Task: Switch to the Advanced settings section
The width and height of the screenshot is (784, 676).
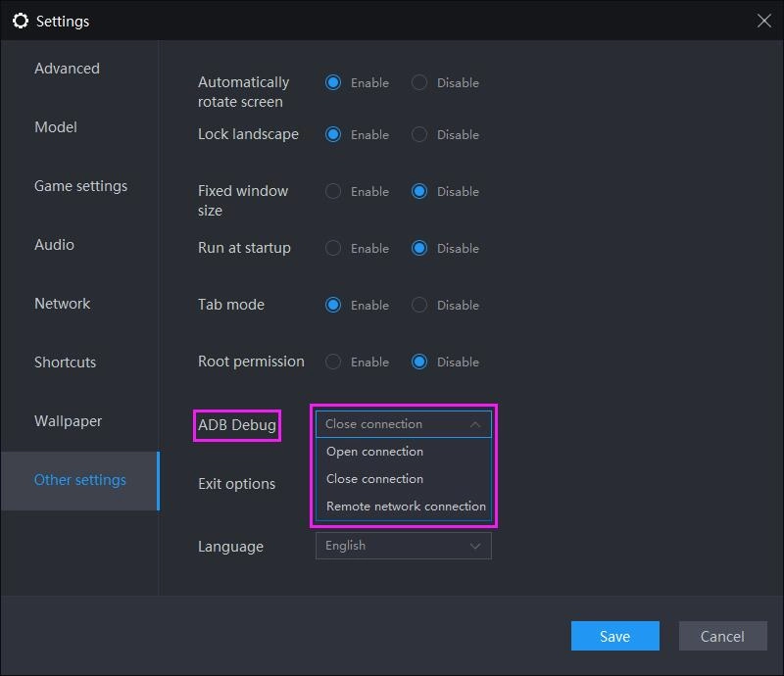Action: (x=67, y=68)
